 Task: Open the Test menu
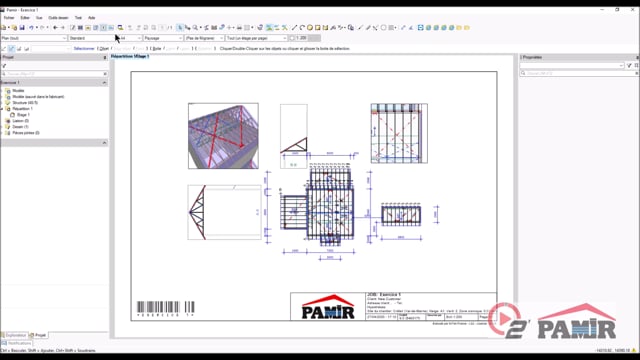tap(78, 18)
